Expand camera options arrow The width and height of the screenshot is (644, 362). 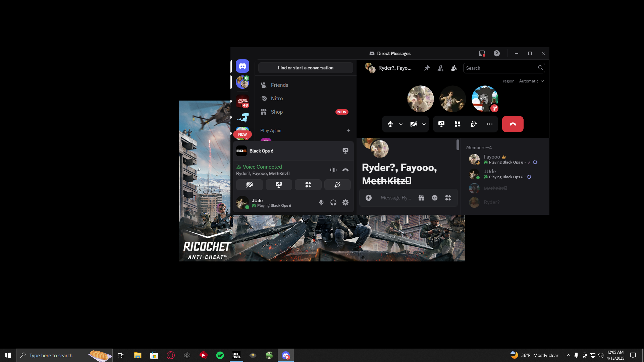(x=424, y=124)
